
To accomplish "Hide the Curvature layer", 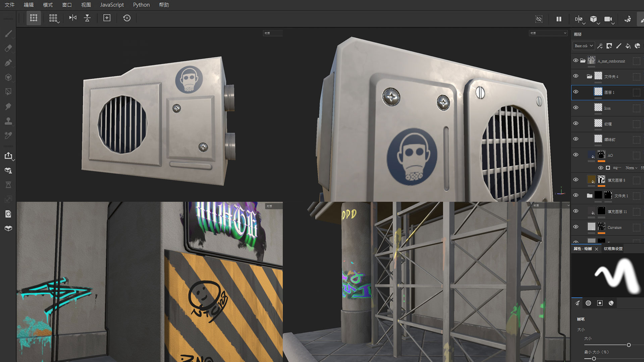I will [x=576, y=227].
